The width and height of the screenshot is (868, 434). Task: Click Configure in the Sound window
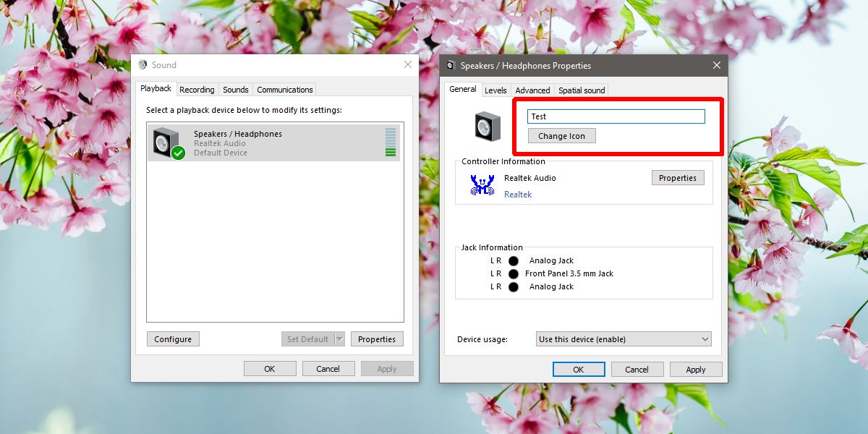pyautogui.click(x=173, y=339)
